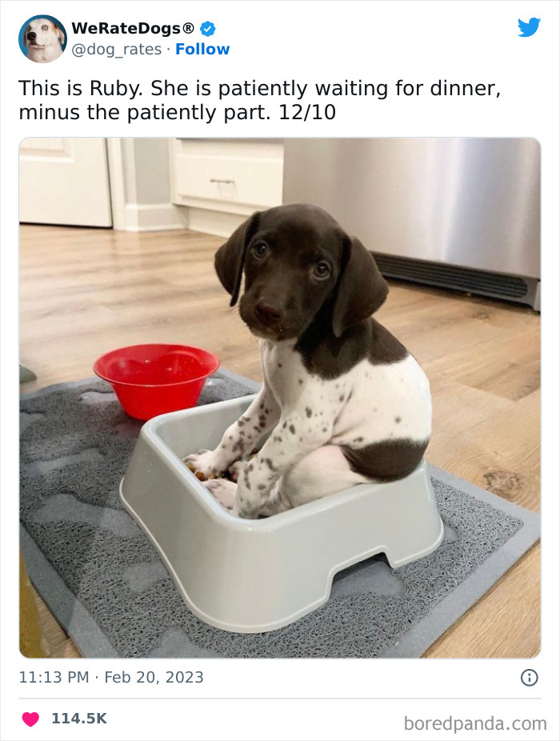Click the boredpanda.com watermark
Image resolution: width=560 pixels, height=741 pixels.
475,723
